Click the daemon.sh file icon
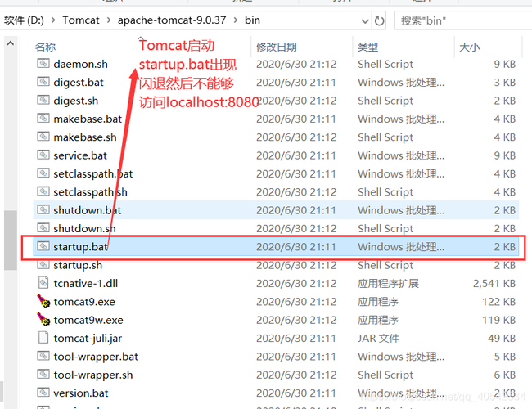Viewport: 532px width, 409px height. (43, 64)
